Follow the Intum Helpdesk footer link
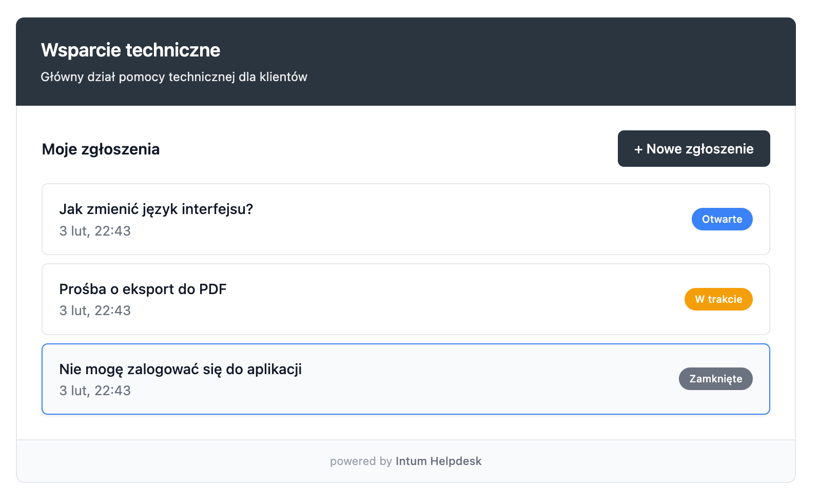 click(x=438, y=461)
